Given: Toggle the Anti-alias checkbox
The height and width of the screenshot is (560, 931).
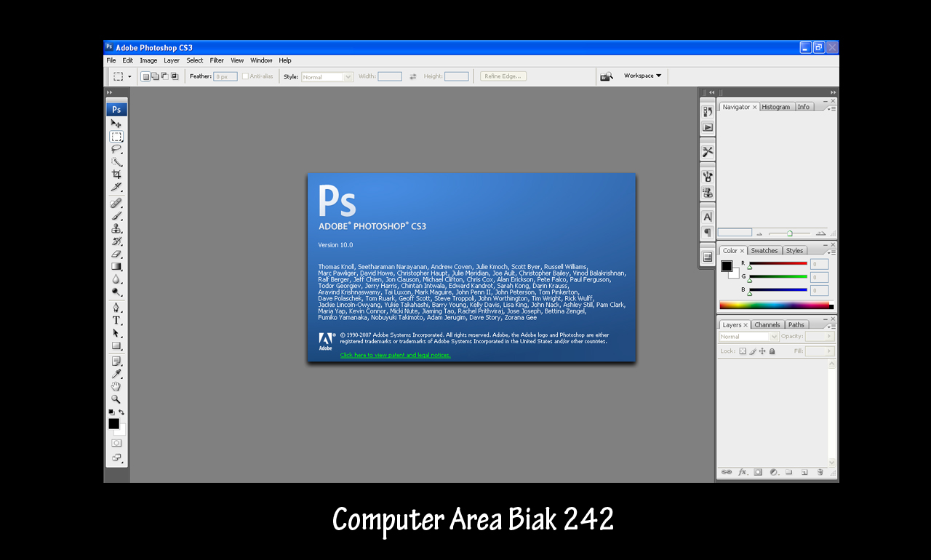Looking at the screenshot, I should pyautogui.click(x=246, y=76).
